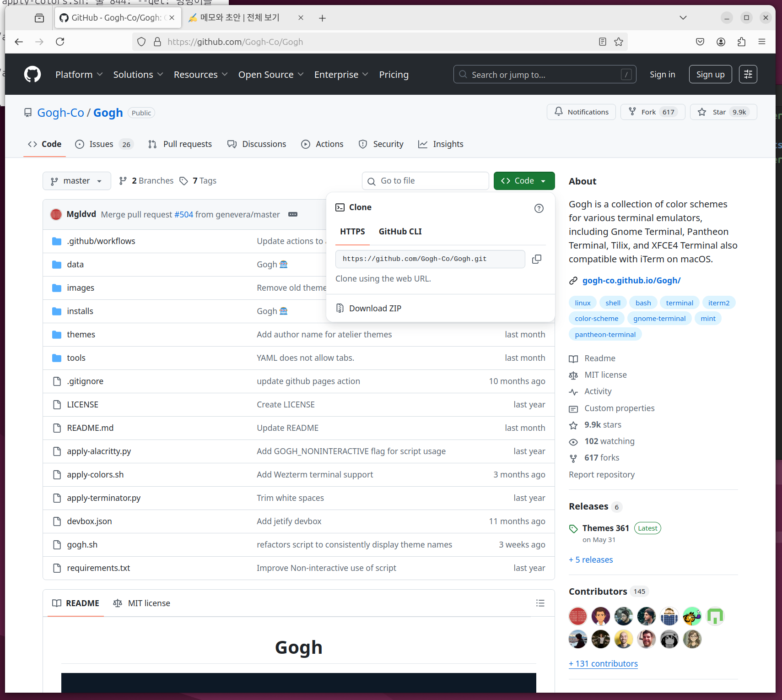This screenshot has width=782, height=700.
Task: Switch to the Actions tab
Action: [x=322, y=144]
